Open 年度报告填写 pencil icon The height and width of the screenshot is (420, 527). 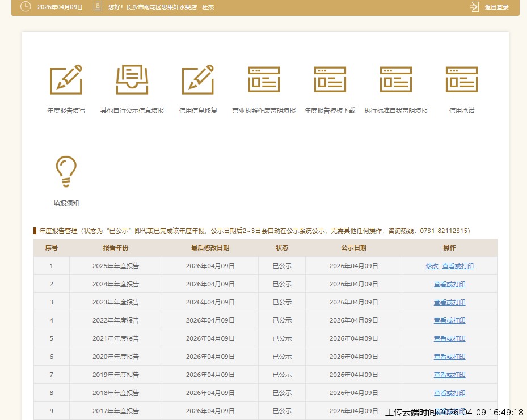(66, 79)
